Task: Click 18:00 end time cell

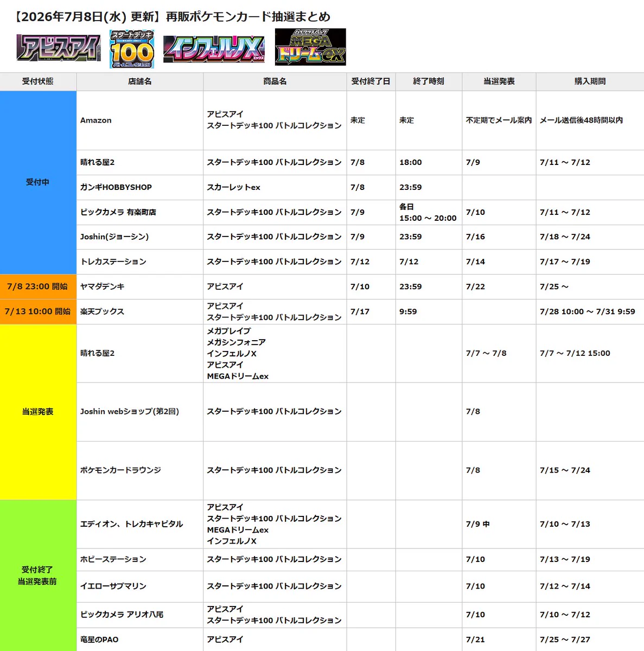Action: point(411,162)
